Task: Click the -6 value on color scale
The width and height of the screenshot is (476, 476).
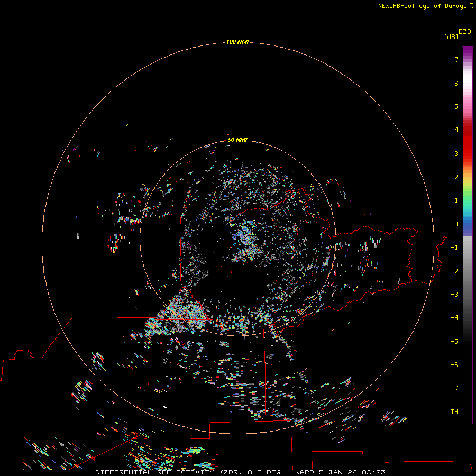Action: 454,365
